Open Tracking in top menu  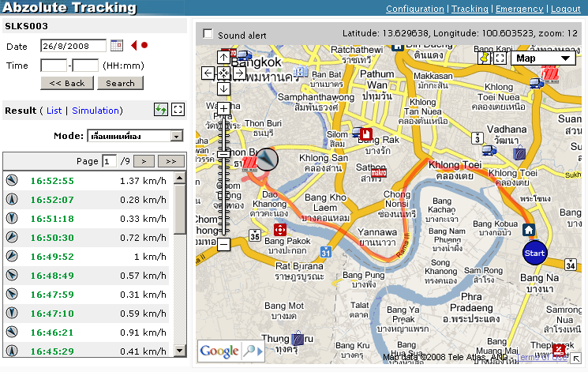[x=470, y=9]
